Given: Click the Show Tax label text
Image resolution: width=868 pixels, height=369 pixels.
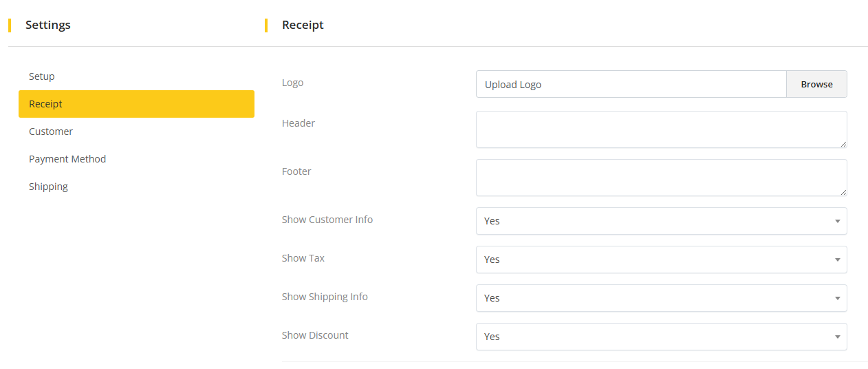Looking at the screenshot, I should (x=303, y=258).
